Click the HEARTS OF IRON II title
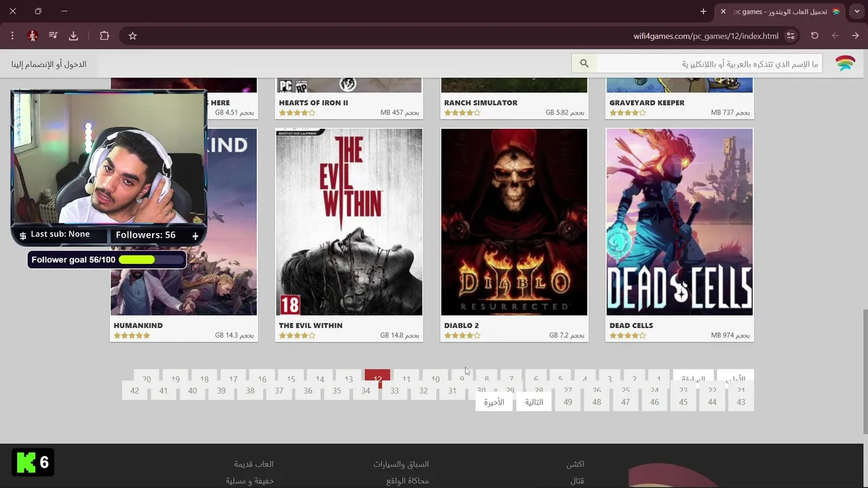The image size is (868, 488). pyautogui.click(x=313, y=103)
